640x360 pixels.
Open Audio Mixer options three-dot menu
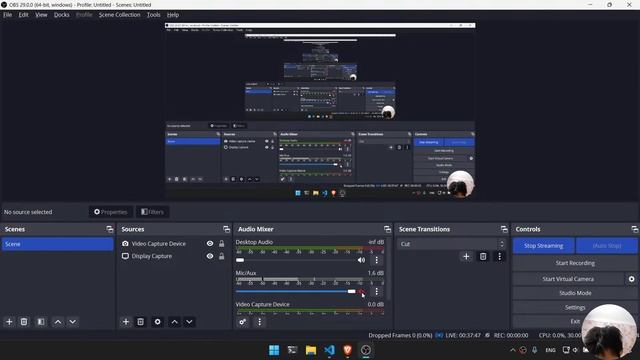click(259, 322)
